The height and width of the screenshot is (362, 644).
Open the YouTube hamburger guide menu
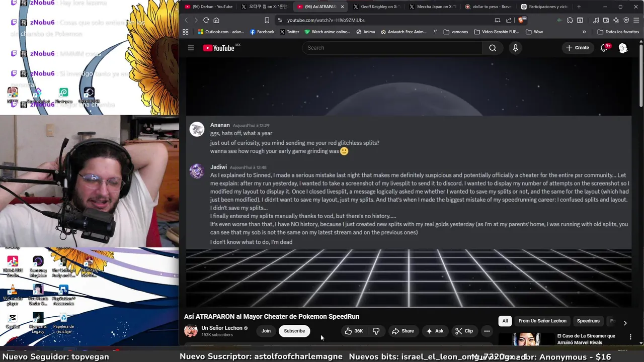[x=191, y=48]
